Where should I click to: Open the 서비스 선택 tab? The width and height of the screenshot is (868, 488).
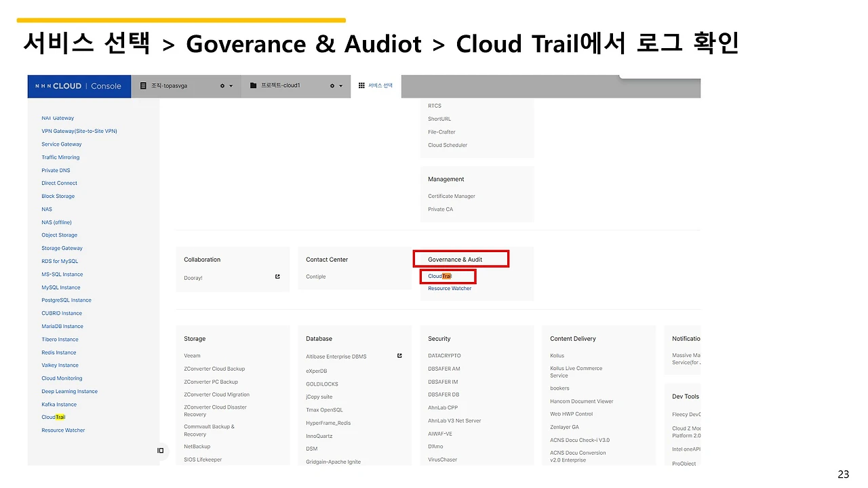pos(376,86)
